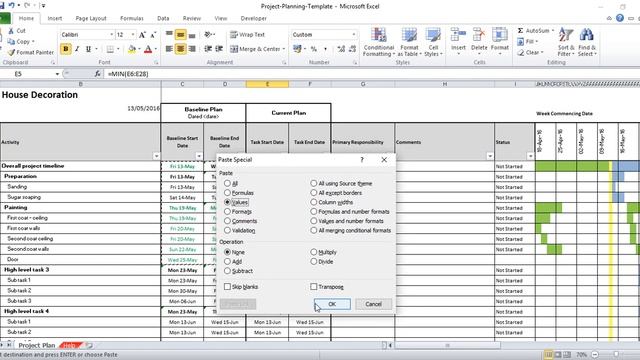Switch to the Data tab
The height and width of the screenshot is (360, 640).
coord(163,18)
